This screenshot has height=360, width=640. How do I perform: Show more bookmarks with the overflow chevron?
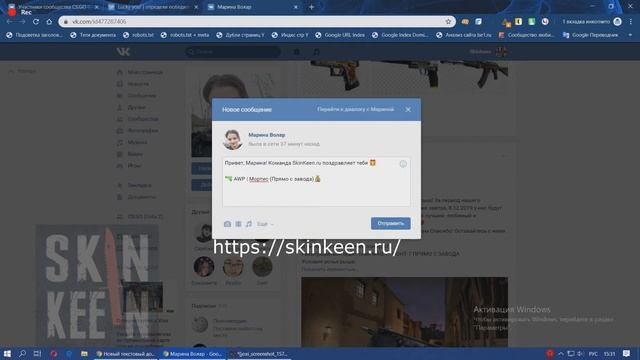click(631, 35)
